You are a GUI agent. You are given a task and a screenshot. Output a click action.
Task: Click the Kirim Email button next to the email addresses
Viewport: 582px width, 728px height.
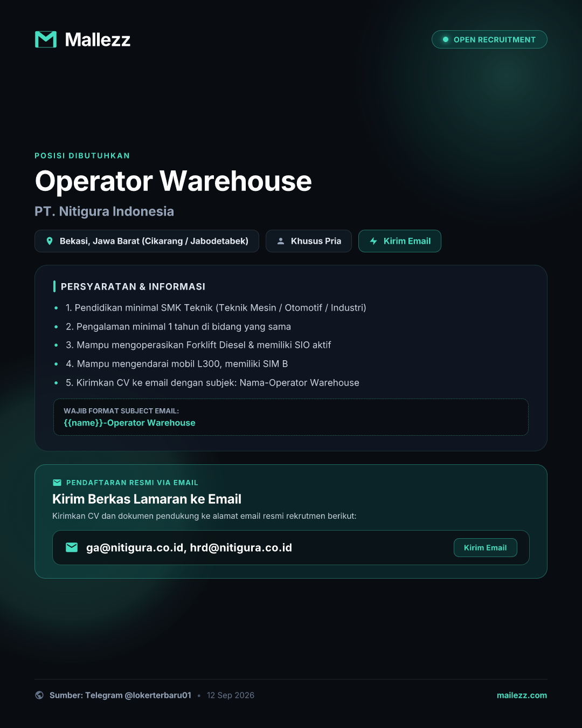[486, 547]
